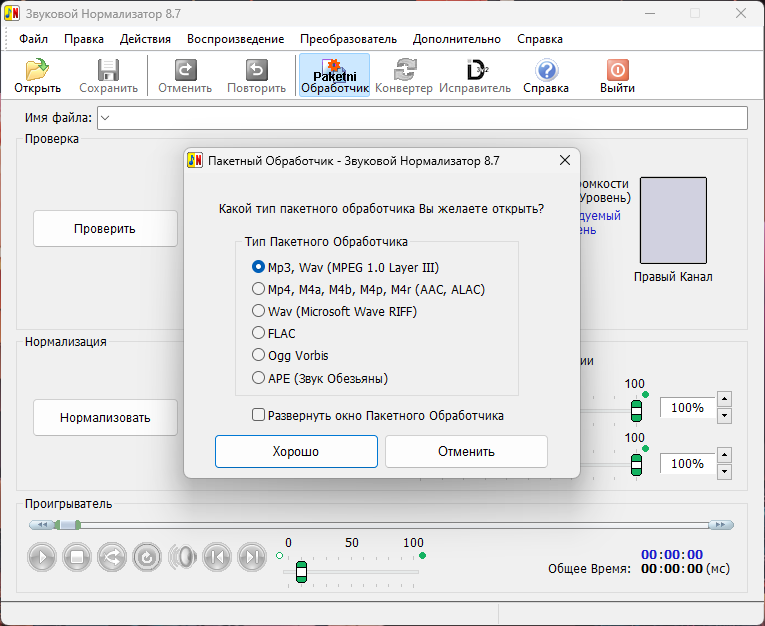Increase the lower 100% spinner value
This screenshot has height=626, width=765.
pos(725,455)
